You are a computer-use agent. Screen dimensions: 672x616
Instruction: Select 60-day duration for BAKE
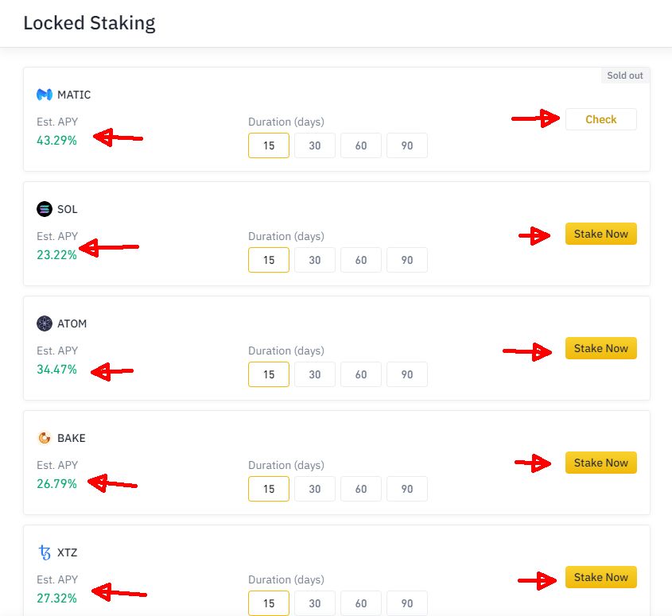(x=361, y=489)
